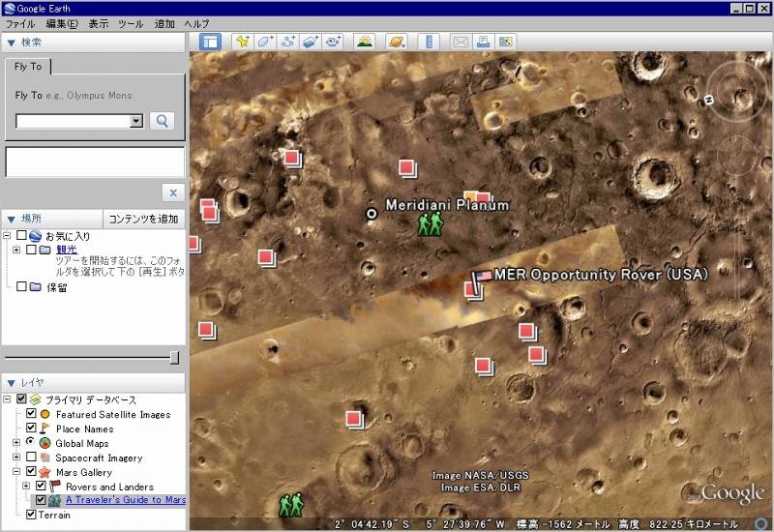Print the current view
The width and height of the screenshot is (774, 532).
click(x=483, y=42)
